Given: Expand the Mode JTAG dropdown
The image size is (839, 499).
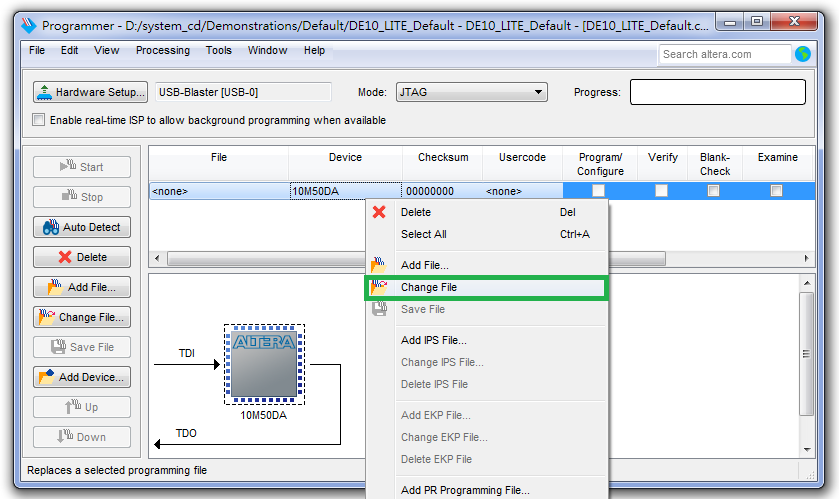Looking at the screenshot, I should click(539, 92).
